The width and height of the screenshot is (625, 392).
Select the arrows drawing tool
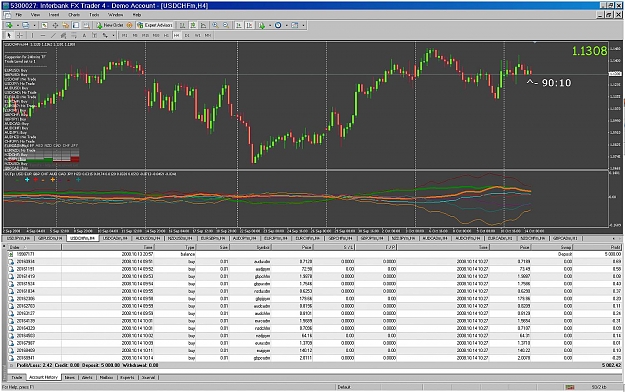105,35
